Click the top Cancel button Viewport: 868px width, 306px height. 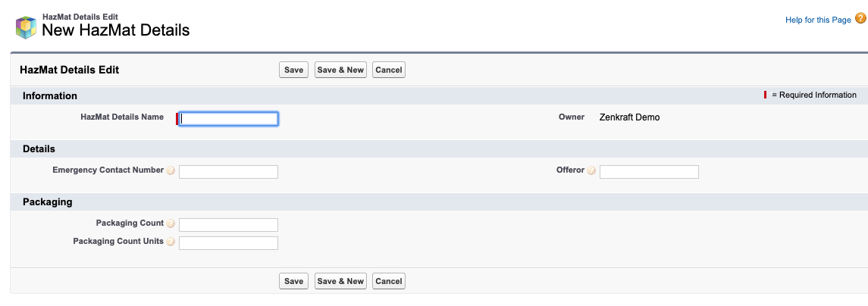pos(389,70)
